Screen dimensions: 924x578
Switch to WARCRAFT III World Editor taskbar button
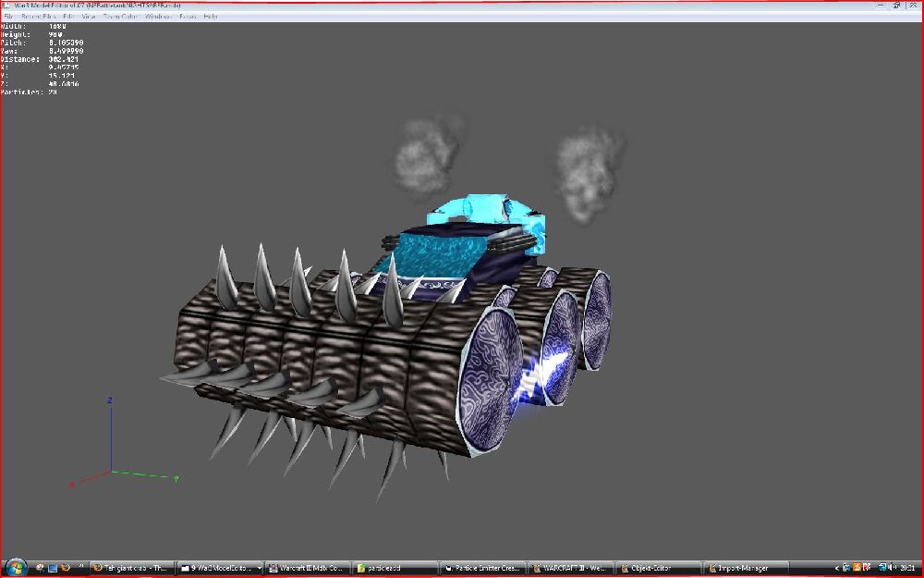(571, 568)
